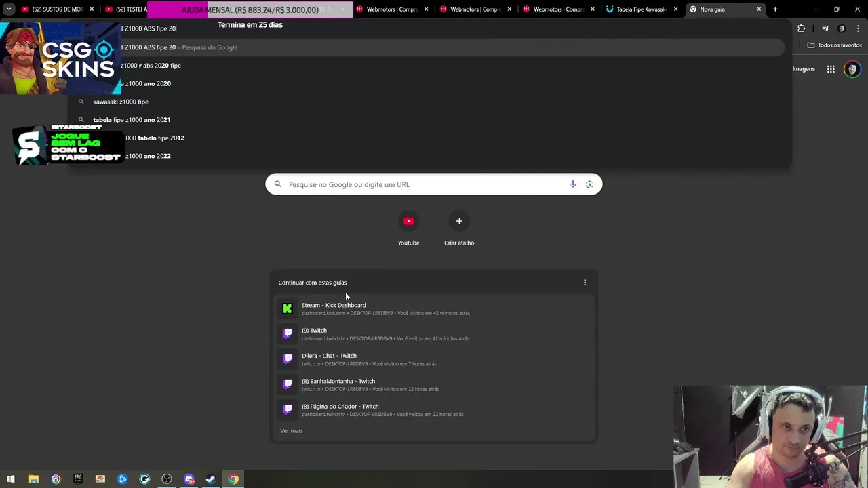Launch Epic Games from the taskbar
868x488 pixels.
(x=78, y=479)
